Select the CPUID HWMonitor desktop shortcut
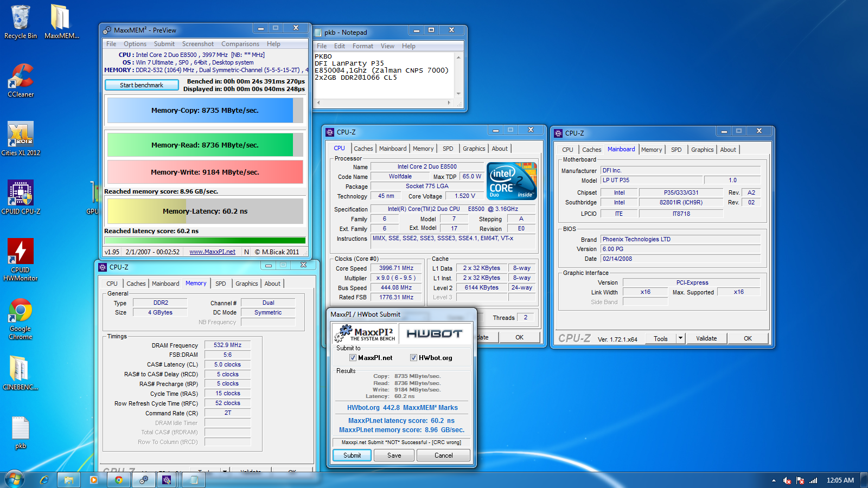This screenshot has width=868, height=488. point(21,260)
